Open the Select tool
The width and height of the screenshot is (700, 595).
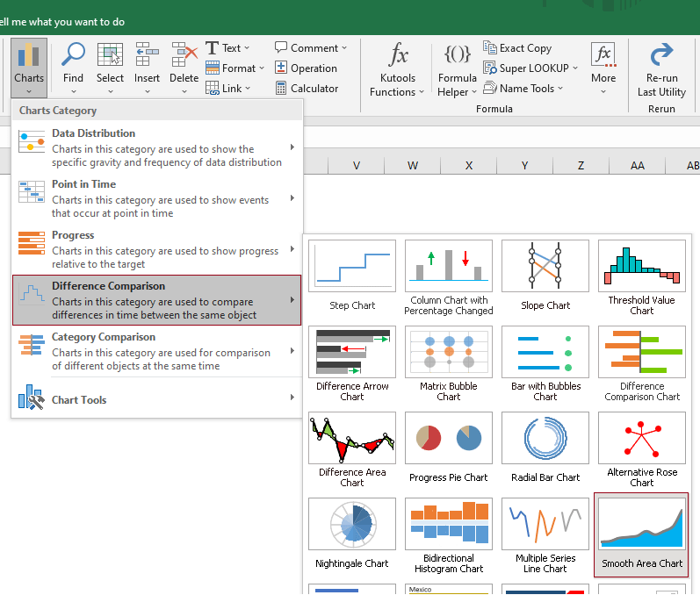[x=110, y=68]
